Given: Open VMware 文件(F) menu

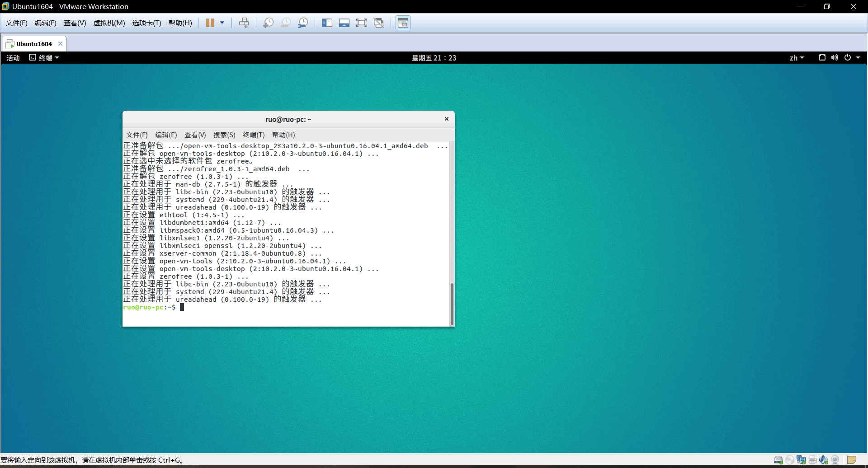Looking at the screenshot, I should pyautogui.click(x=16, y=23).
